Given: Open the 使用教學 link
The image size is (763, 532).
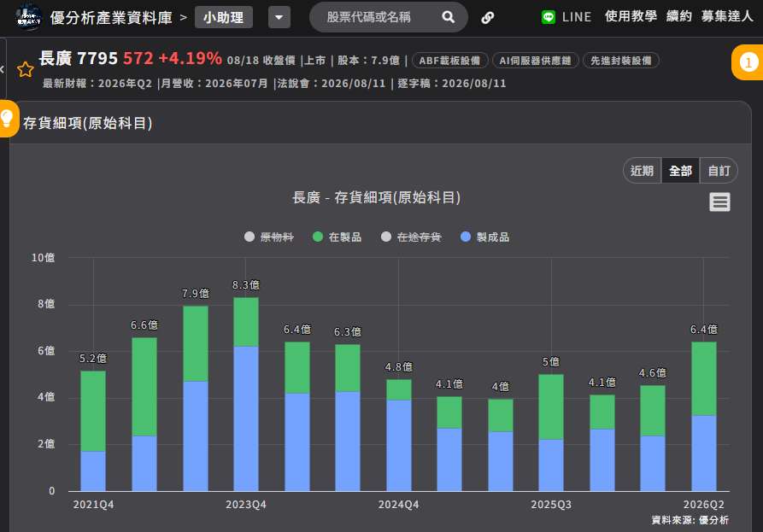Looking at the screenshot, I should (631, 16).
